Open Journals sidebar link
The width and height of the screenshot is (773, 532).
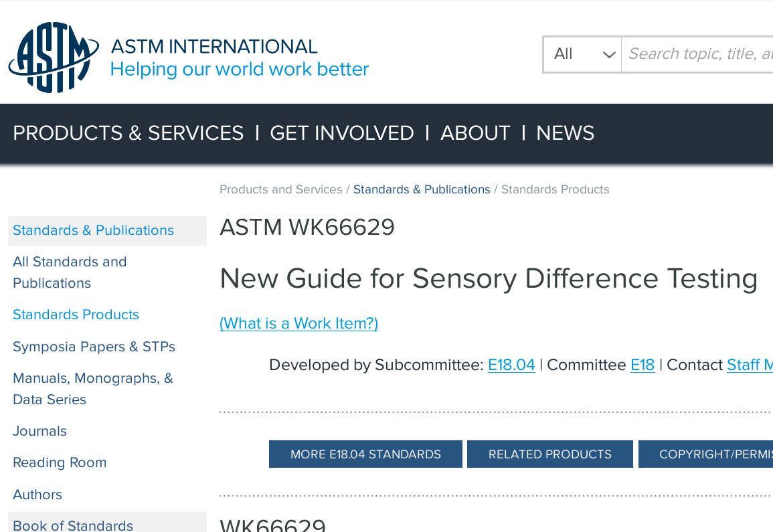coord(39,431)
